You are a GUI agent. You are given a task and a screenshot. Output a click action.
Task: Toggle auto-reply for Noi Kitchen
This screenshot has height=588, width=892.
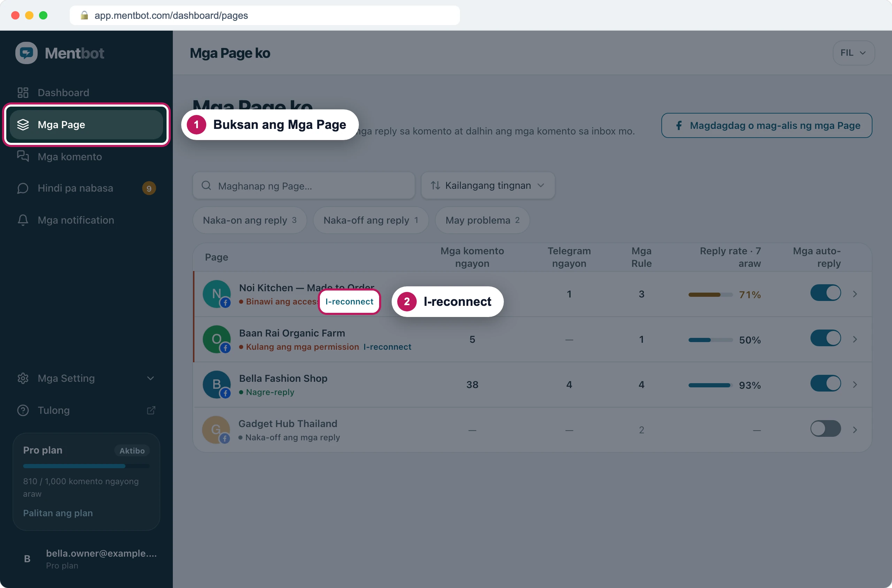click(825, 293)
